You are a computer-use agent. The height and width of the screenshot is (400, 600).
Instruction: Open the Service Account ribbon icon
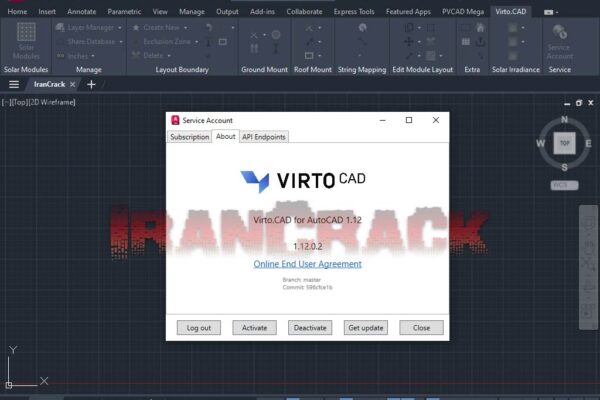[x=559, y=32]
